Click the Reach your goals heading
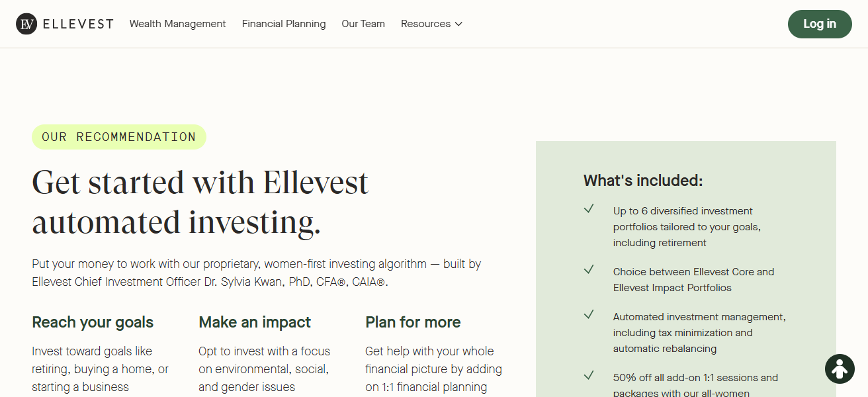 pyautogui.click(x=92, y=322)
